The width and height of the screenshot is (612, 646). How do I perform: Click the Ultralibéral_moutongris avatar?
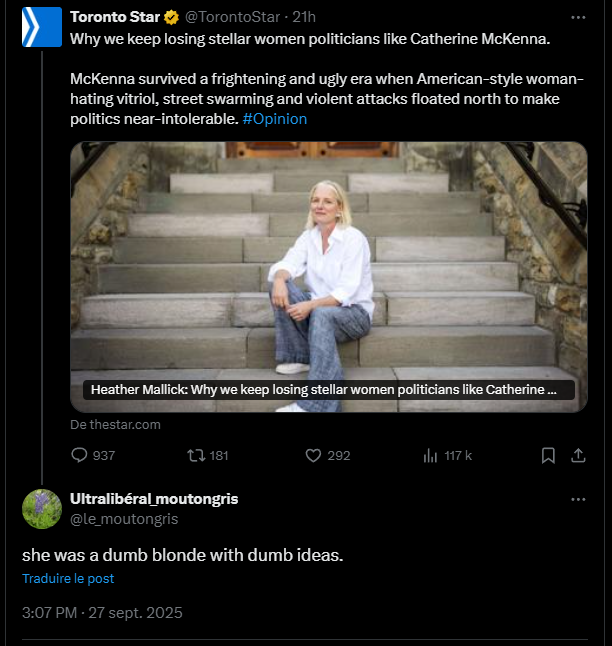(x=42, y=509)
